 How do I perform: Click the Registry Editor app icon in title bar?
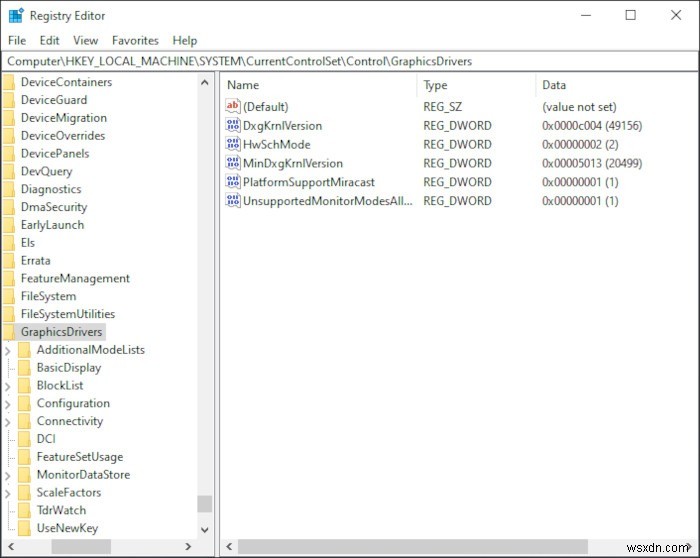point(16,15)
